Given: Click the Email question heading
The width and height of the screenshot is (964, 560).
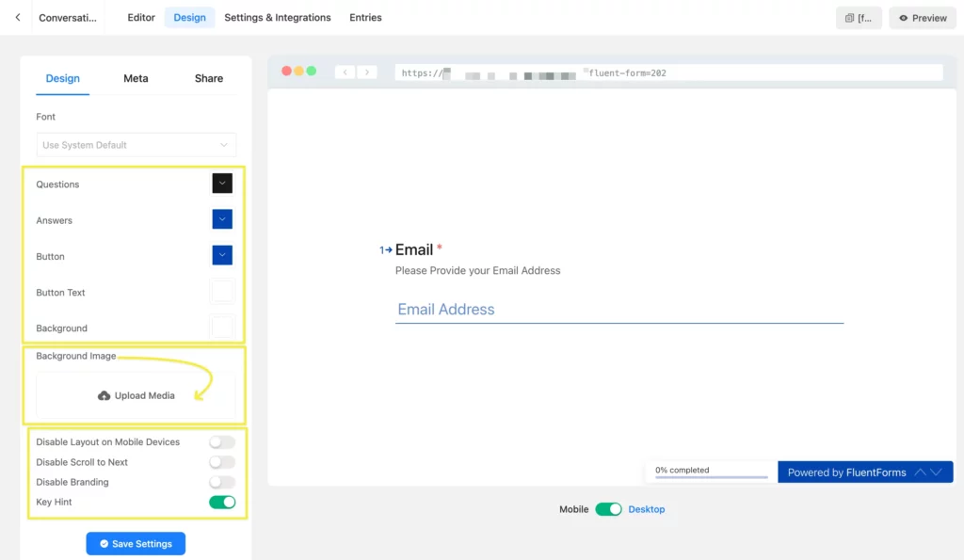Looking at the screenshot, I should [414, 249].
